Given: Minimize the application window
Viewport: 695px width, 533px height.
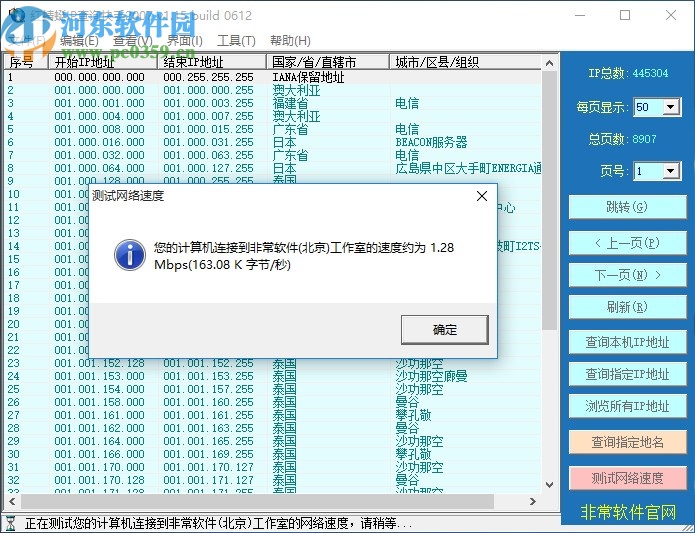Looking at the screenshot, I should click(580, 15).
